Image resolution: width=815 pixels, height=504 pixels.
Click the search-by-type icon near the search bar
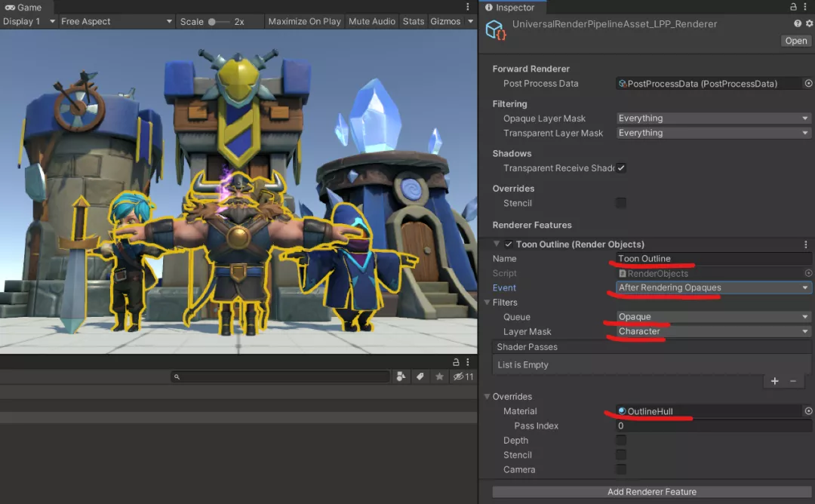click(x=400, y=376)
